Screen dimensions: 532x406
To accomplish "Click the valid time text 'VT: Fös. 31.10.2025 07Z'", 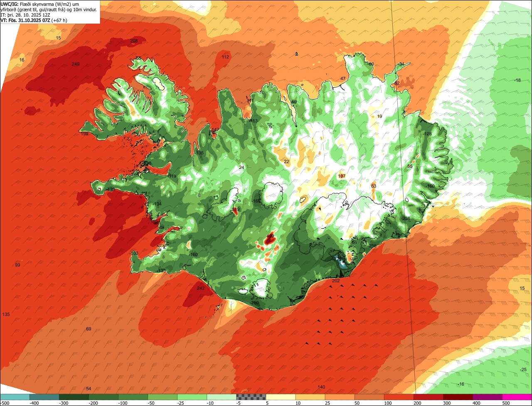I will [x=26, y=20].
